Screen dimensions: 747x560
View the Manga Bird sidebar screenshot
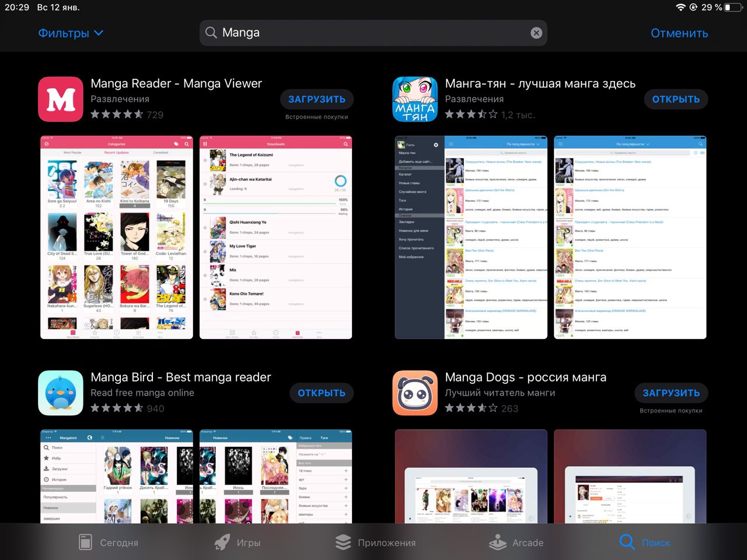(117, 477)
